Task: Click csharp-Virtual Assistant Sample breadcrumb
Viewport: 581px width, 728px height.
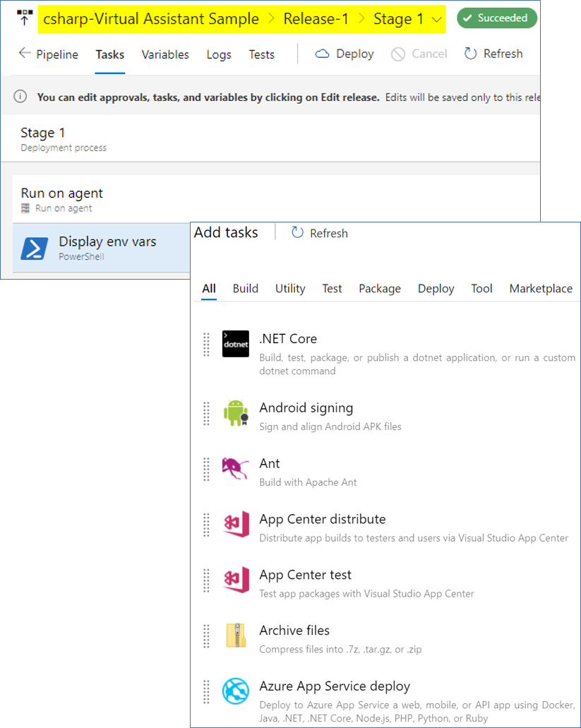Action: click(x=151, y=19)
